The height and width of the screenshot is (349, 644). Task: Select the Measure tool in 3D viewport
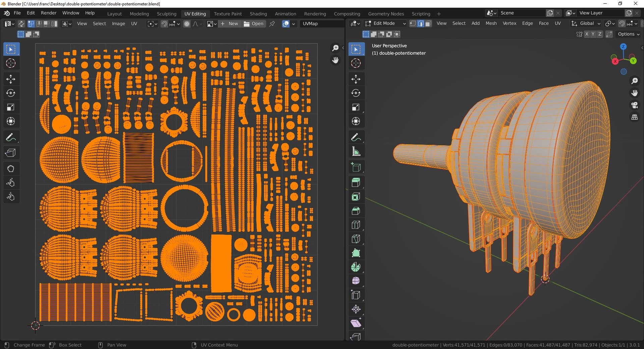[x=356, y=152]
